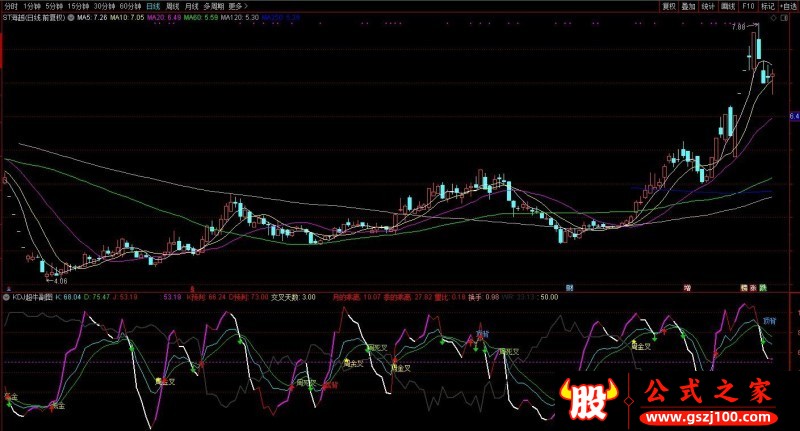Toggle 标记 marking on the stock
Viewport: 800px width, 431px height.
pos(767,5)
